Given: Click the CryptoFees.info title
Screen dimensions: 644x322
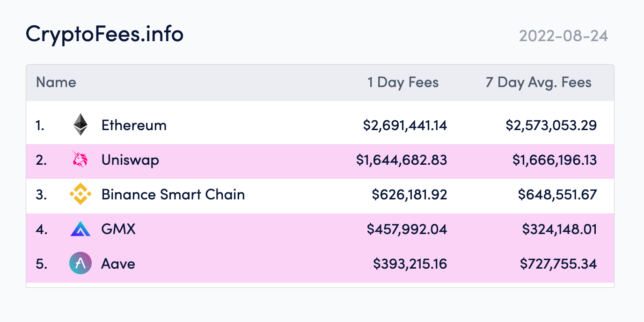Looking at the screenshot, I should tap(104, 34).
